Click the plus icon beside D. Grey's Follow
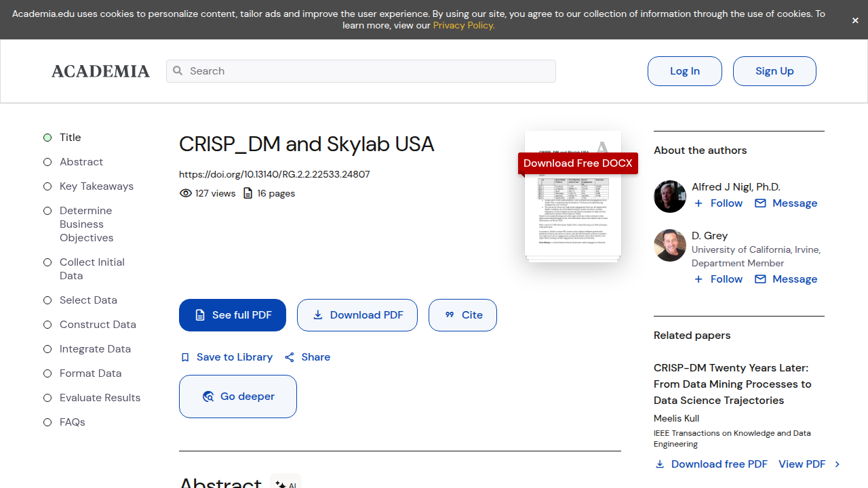The width and height of the screenshot is (868, 488). pyautogui.click(x=698, y=279)
